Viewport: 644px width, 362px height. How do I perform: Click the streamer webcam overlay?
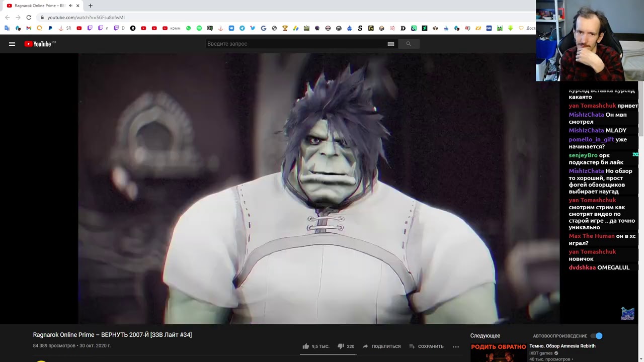click(x=590, y=40)
